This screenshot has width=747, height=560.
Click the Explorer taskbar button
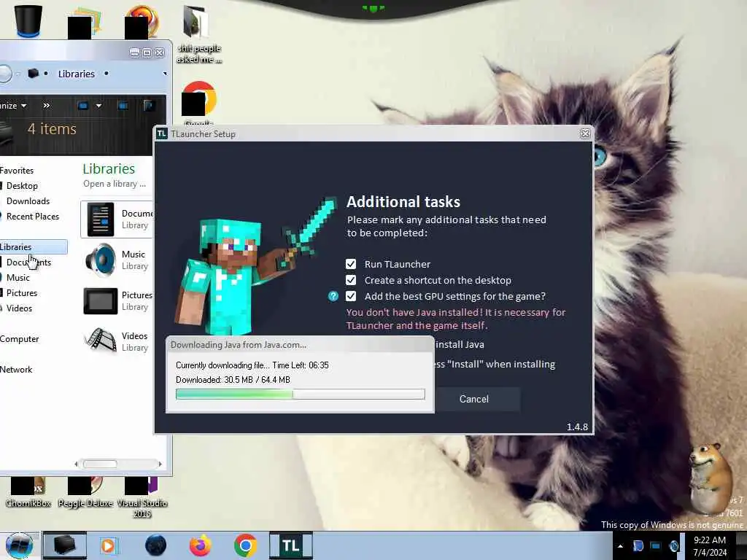click(x=65, y=545)
